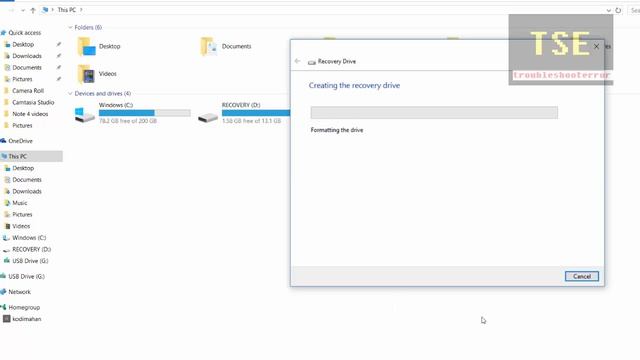Refresh the File Explorer view
The image size is (640, 360).
618,10
